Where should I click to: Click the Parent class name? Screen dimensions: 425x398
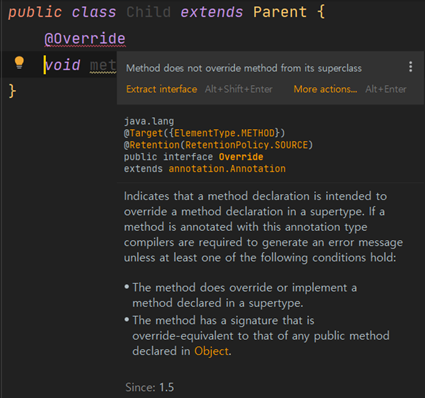click(x=280, y=12)
